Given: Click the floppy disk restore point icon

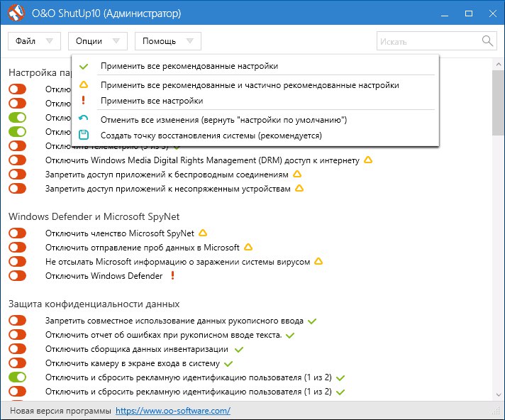Looking at the screenshot, I should click(x=84, y=135).
